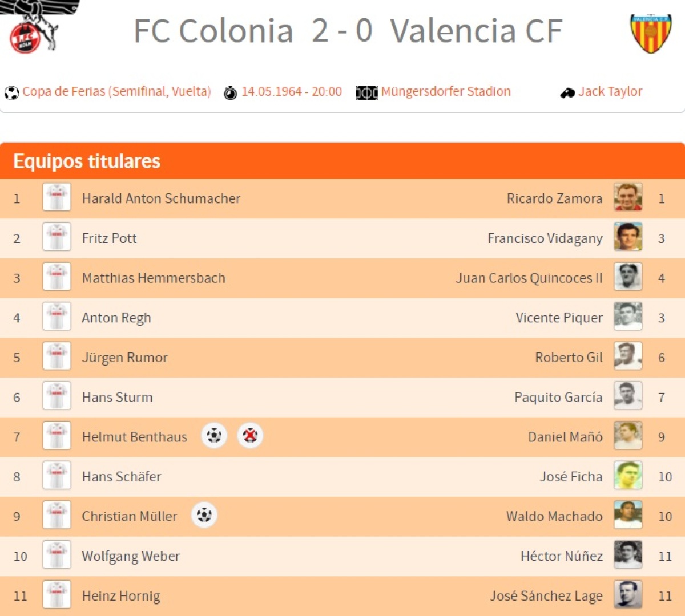
Task: Click the goal ball icon beside Christian Müller
Action: 204,515
